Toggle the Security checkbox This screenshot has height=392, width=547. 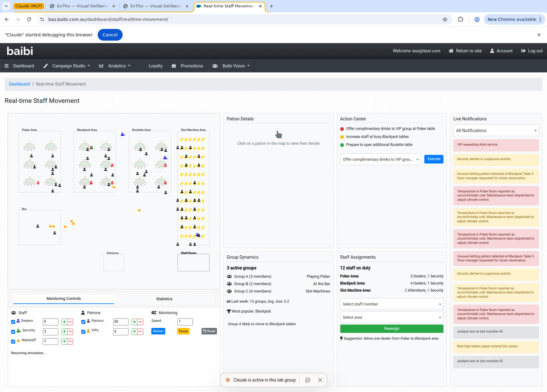click(13, 331)
